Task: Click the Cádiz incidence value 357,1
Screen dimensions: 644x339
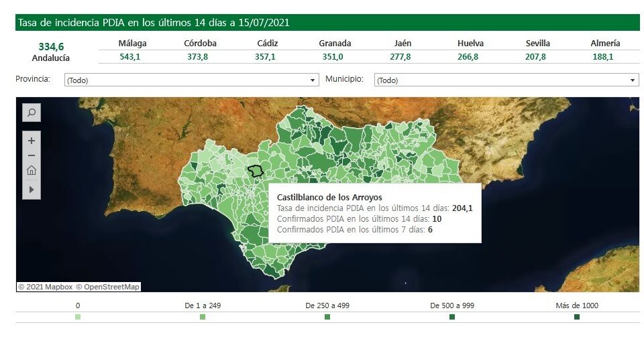Action: [266, 57]
